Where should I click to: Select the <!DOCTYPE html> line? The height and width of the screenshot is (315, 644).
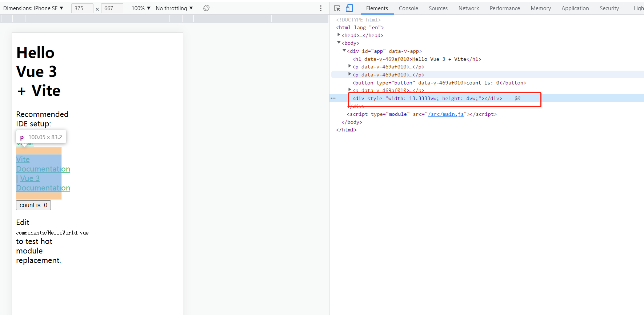click(x=358, y=20)
